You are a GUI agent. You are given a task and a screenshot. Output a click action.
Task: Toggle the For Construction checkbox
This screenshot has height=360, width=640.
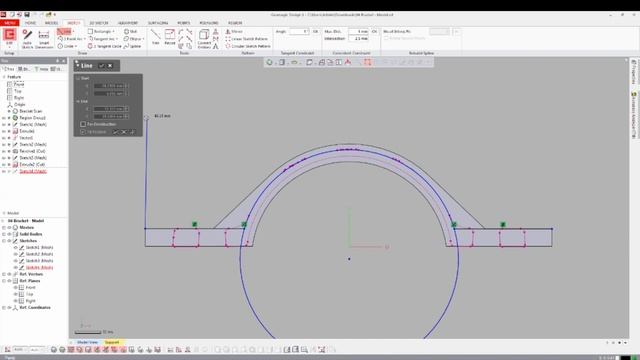(x=83, y=124)
